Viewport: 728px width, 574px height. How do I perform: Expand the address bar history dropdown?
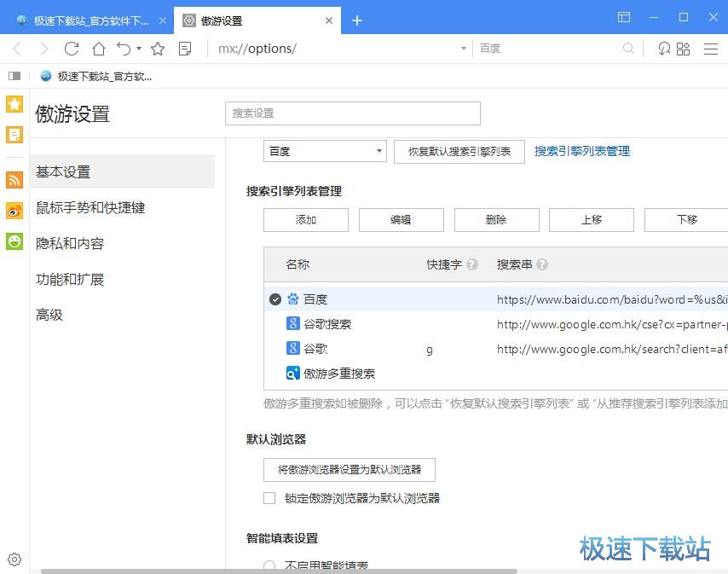pyautogui.click(x=464, y=49)
